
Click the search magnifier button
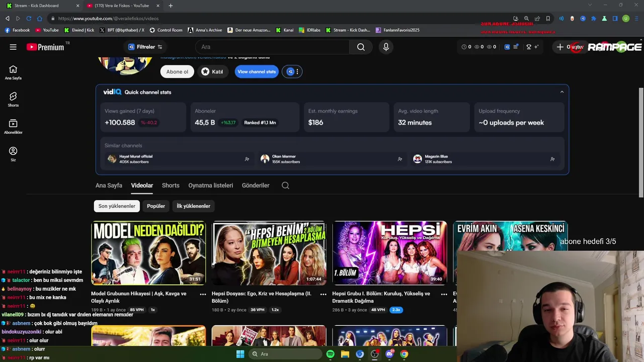coord(361,47)
